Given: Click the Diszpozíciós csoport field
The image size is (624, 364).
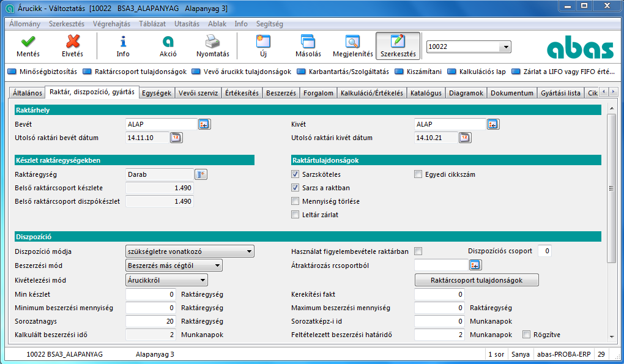Looking at the screenshot, I should point(544,251).
